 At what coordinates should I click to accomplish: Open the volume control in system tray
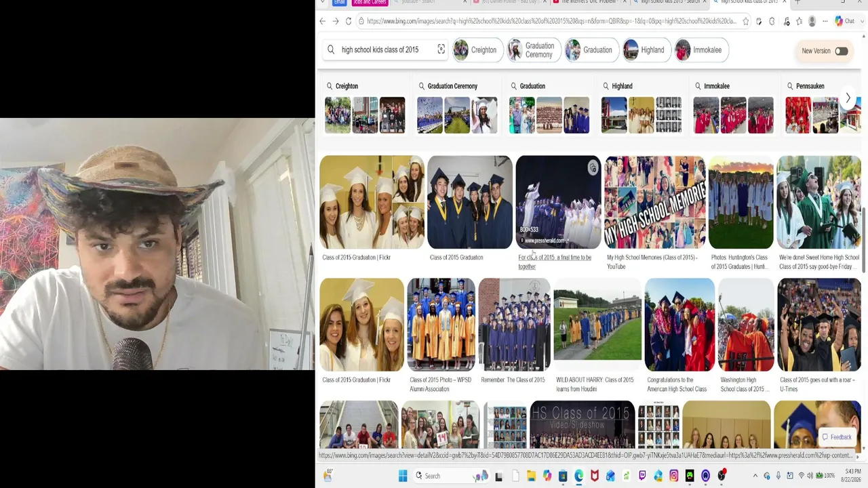tap(810, 476)
